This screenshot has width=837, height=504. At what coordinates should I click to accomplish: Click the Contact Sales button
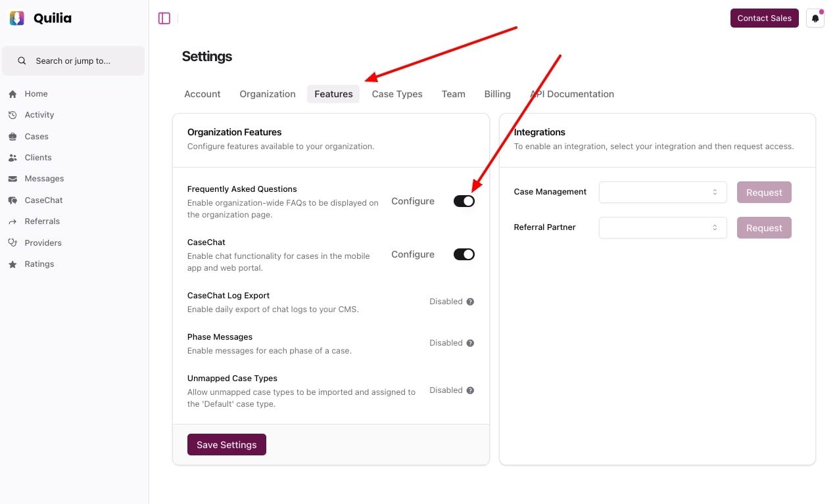(765, 18)
